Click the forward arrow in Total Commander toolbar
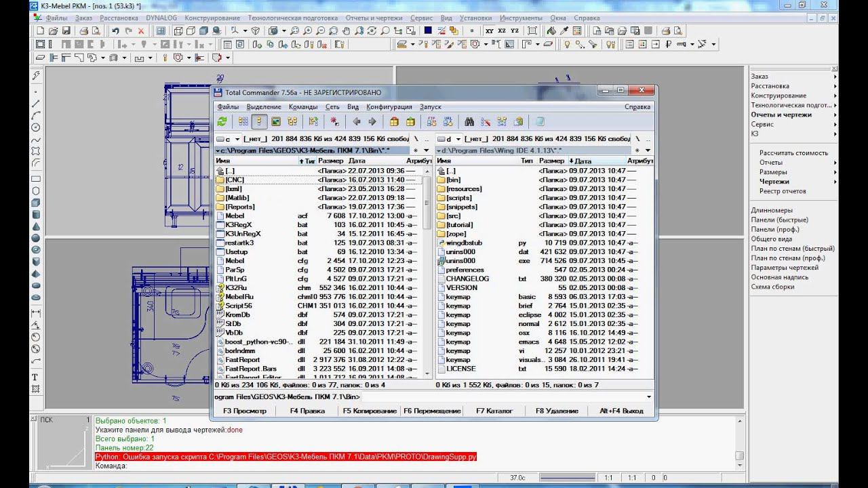Image resolution: width=868 pixels, height=488 pixels. click(x=372, y=122)
